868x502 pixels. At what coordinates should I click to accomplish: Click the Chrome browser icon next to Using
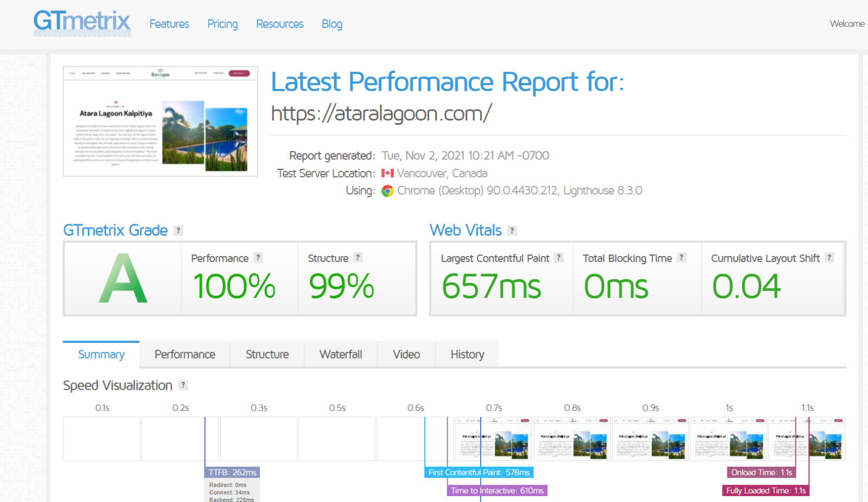pyautogui.click(x=387, y=190)
